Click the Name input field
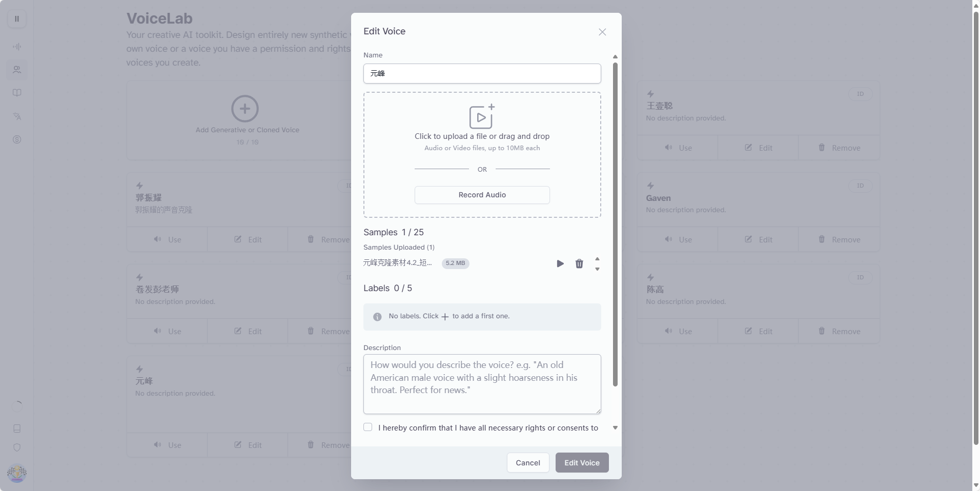 click(x=482, y=73)
